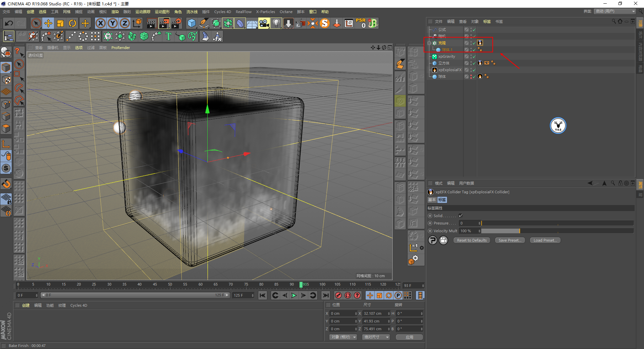Click the xpEFX tag on 克隆

tap(480, 43)
